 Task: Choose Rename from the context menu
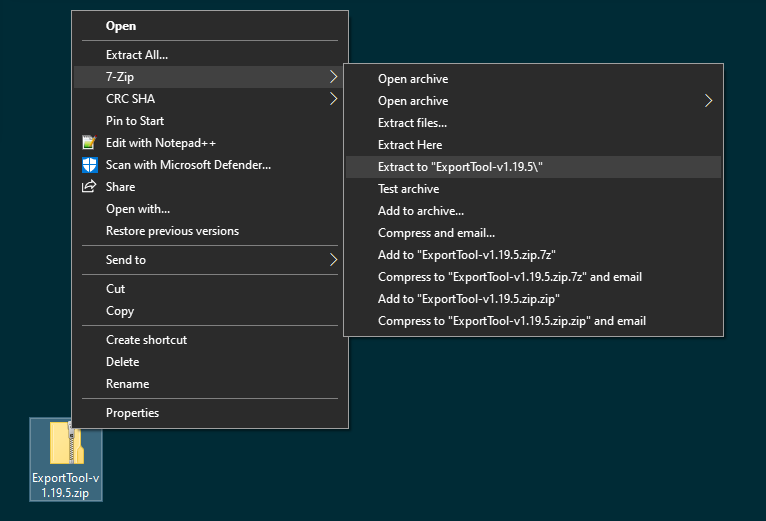coord(127,384)
